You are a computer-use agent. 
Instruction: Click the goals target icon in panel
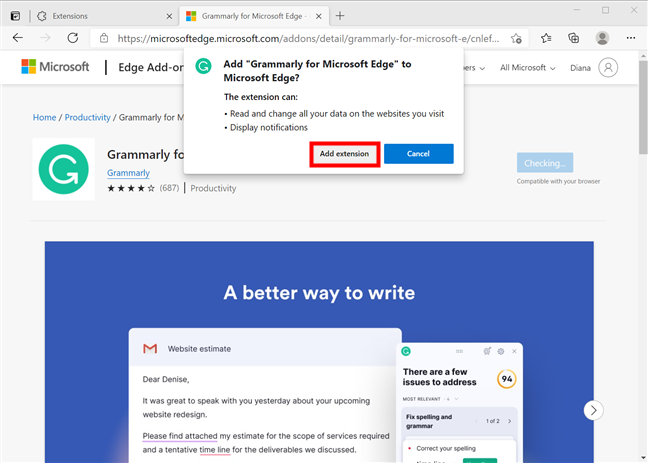click(x=487, y=351)
